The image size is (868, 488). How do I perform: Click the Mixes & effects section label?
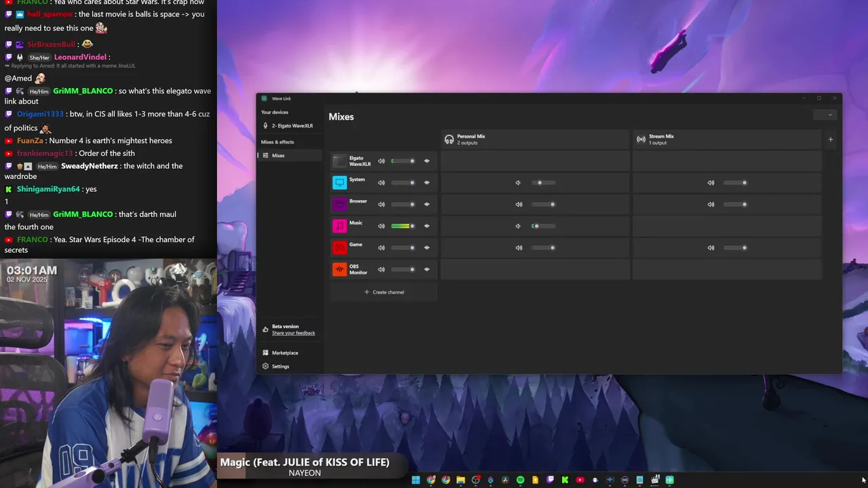pyautogui.click(x=277, y=142)
